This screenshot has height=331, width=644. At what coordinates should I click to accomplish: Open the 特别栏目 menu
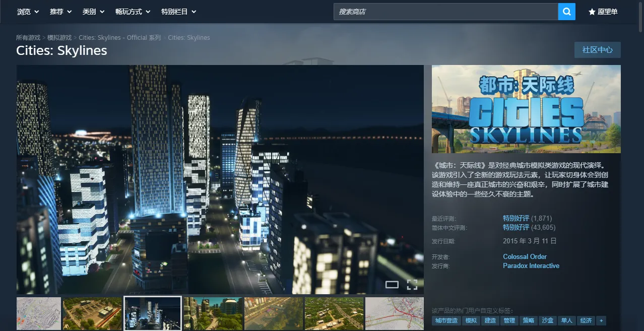(x=178, y=12)
